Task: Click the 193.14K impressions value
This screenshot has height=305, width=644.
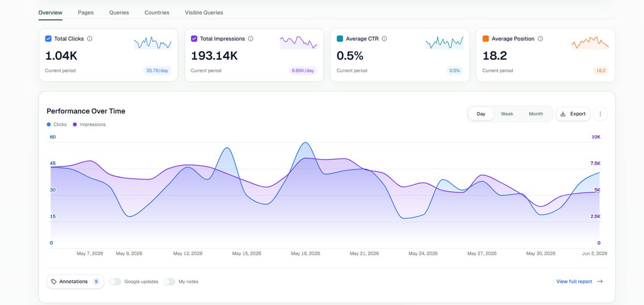Action: [x=215, y=55]
